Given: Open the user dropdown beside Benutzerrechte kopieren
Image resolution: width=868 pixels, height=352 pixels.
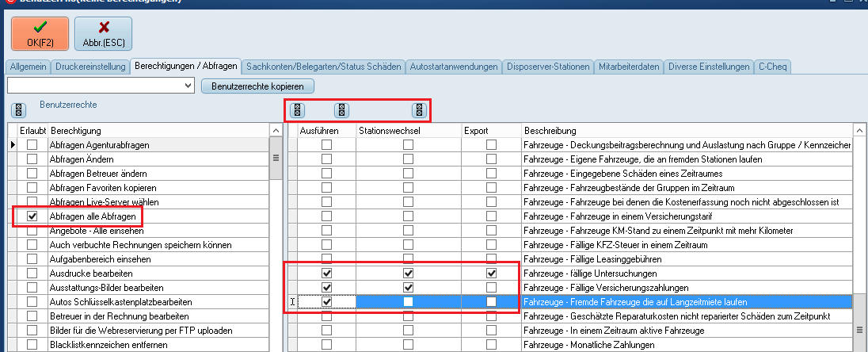Looking at the screenshot, I should (x=188, y=85).
